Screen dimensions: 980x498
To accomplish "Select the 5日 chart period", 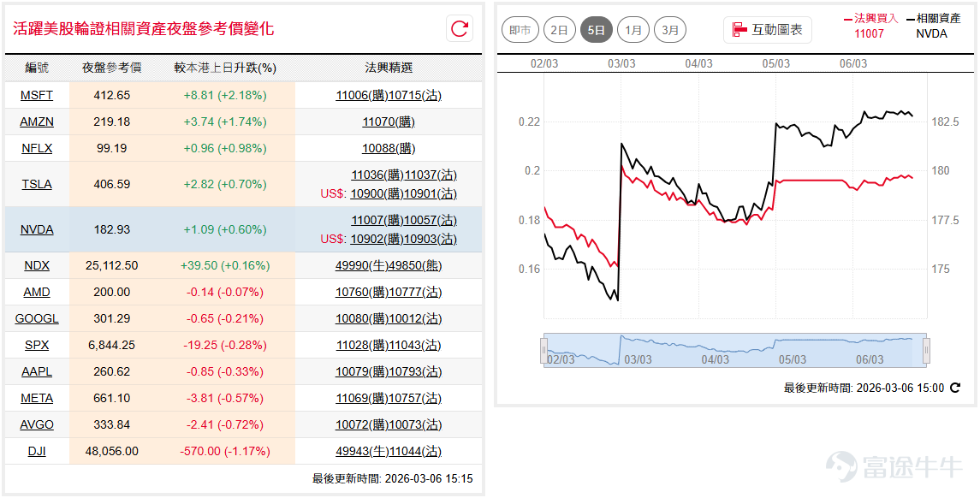I will click(597, 30).
